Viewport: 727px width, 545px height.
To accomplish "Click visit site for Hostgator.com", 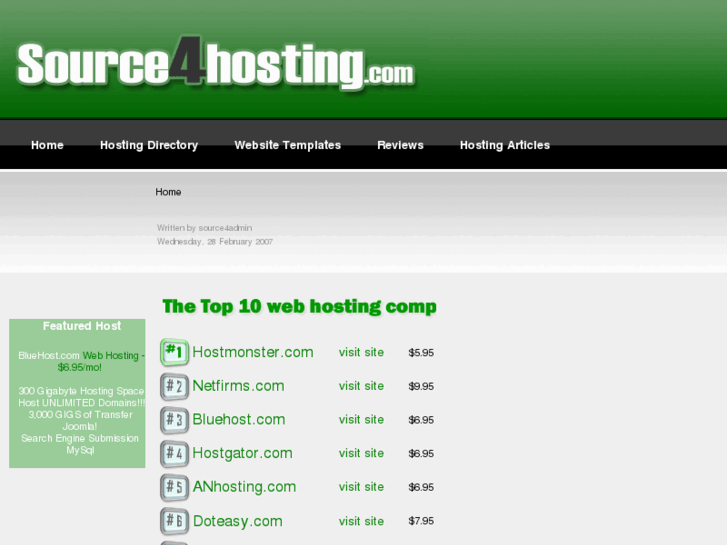I will (x=361, y=453).
